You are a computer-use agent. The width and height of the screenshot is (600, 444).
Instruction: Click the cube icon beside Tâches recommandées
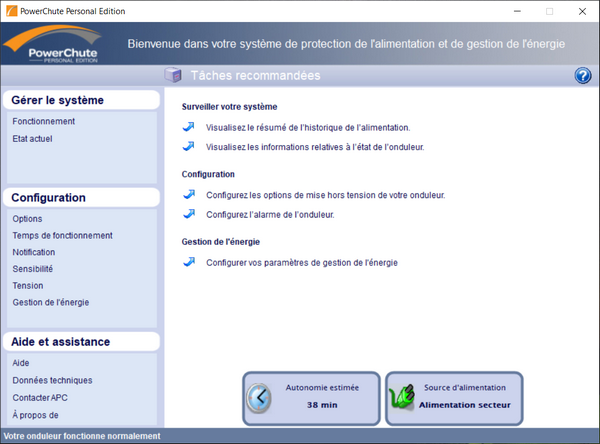pos(173,75)
